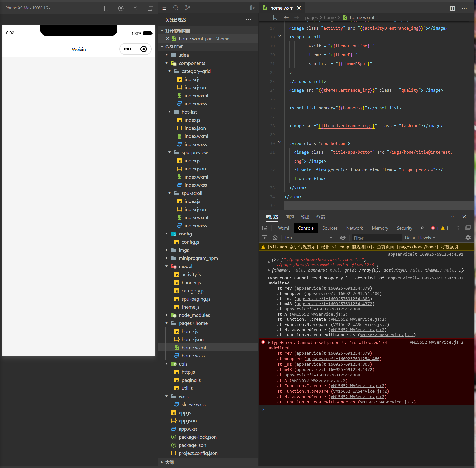Open app.json file

[187, 421]
